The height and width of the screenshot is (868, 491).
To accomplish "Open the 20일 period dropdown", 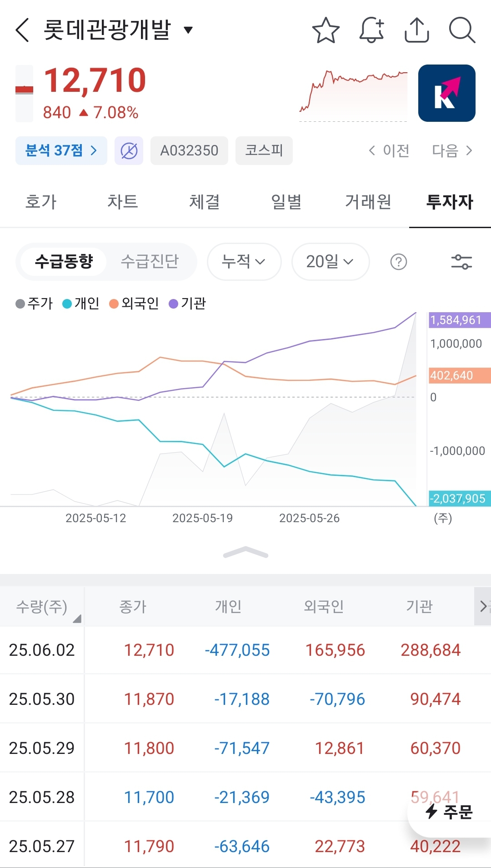I will pos(331,262).
